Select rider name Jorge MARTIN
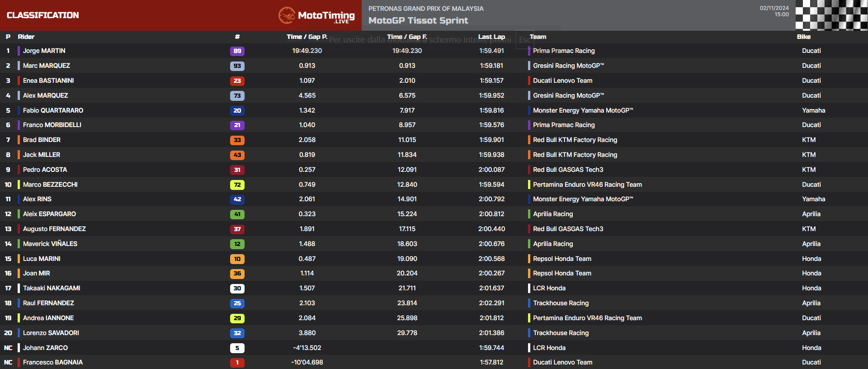 (x=44, y=51)
